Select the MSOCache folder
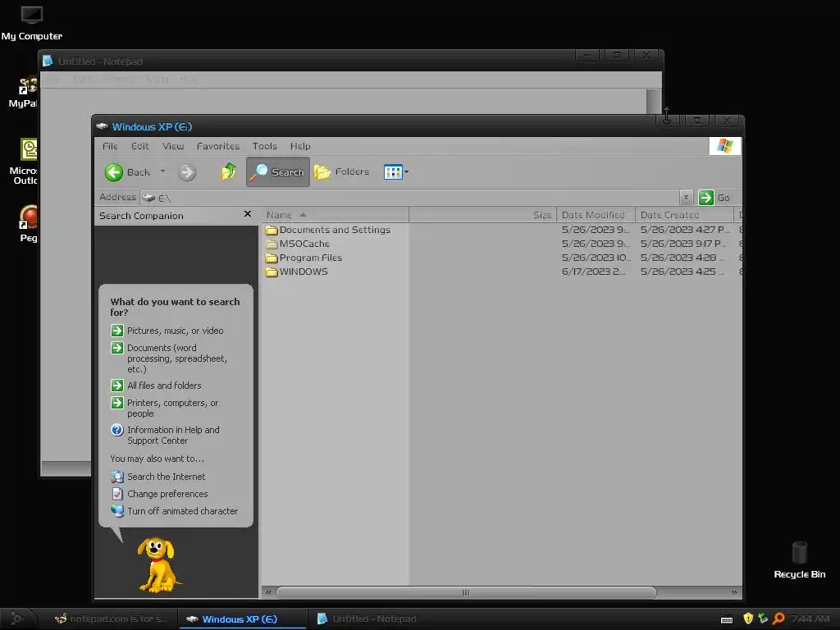The height and width of the screenshot is (630, 840). (298, 244)
